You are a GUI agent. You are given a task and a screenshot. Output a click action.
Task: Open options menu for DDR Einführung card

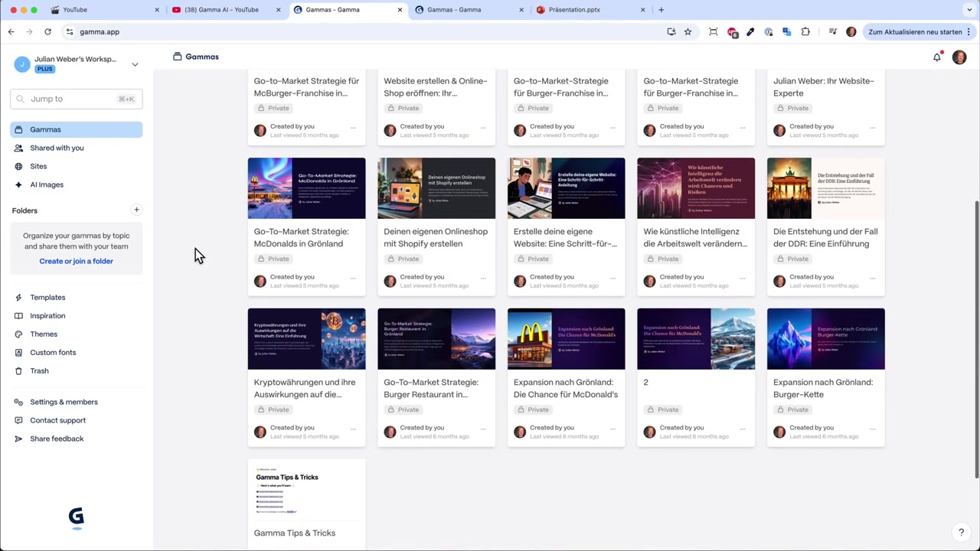click(x=873, y=279)
